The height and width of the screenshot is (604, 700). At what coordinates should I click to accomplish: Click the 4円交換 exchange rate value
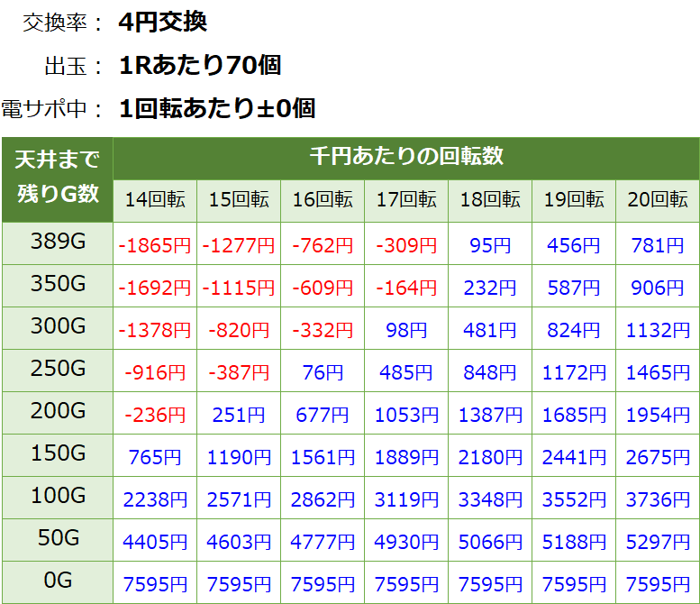coord(163,22)
